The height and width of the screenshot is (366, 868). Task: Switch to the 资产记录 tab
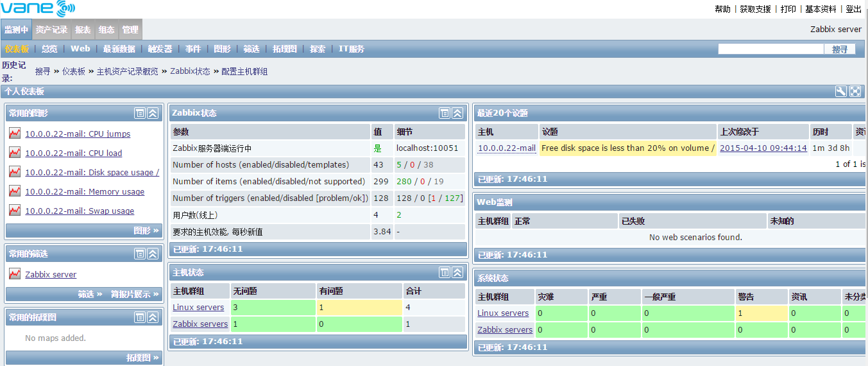pos(51,30)
